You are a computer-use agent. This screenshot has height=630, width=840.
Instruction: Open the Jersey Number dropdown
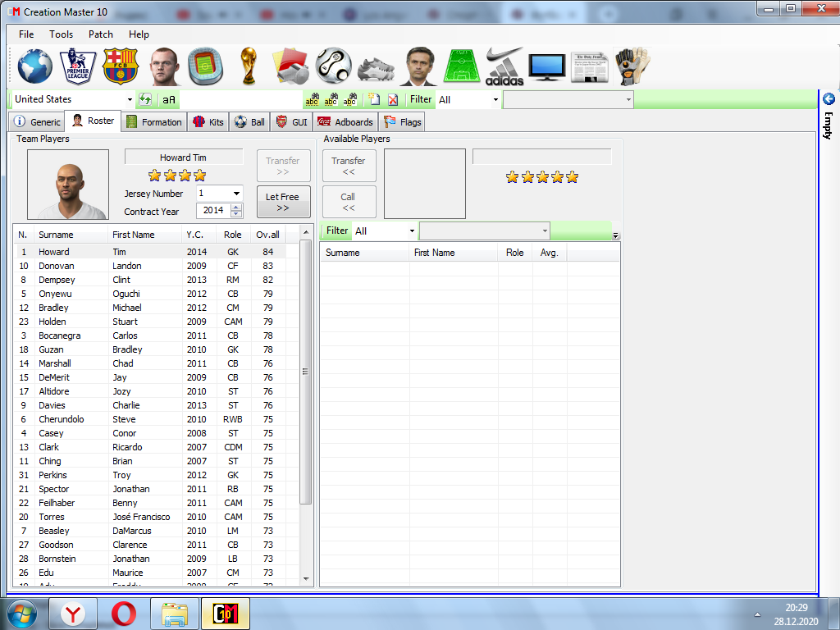(236, 194)
